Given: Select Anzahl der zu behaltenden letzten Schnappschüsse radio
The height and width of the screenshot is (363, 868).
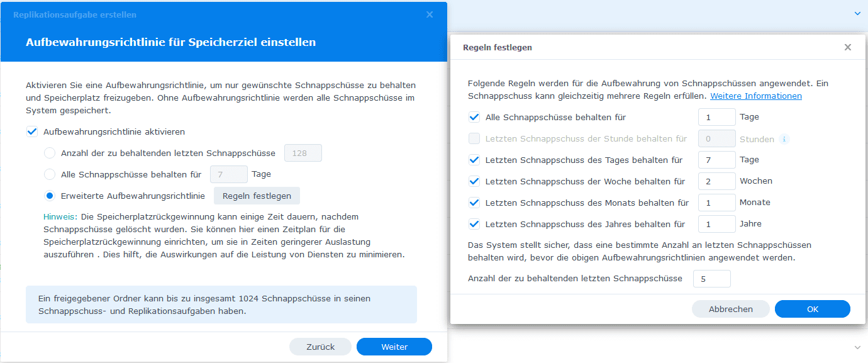Looking at the screenshot, I should (x=50, y=154).
